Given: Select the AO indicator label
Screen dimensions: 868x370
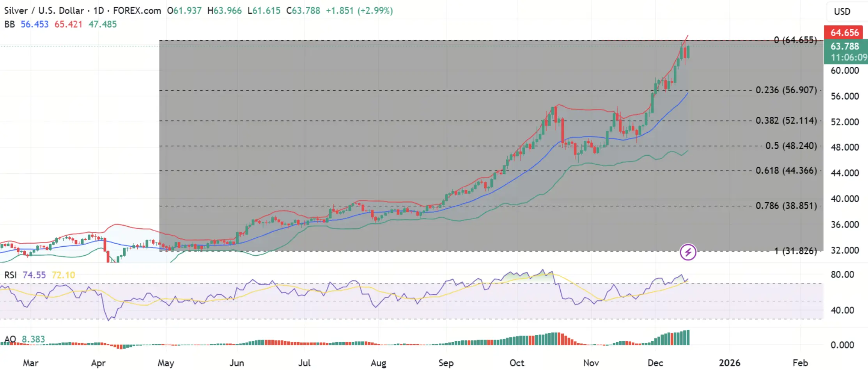Looking at the screenshot, I should tap(11, 339).
